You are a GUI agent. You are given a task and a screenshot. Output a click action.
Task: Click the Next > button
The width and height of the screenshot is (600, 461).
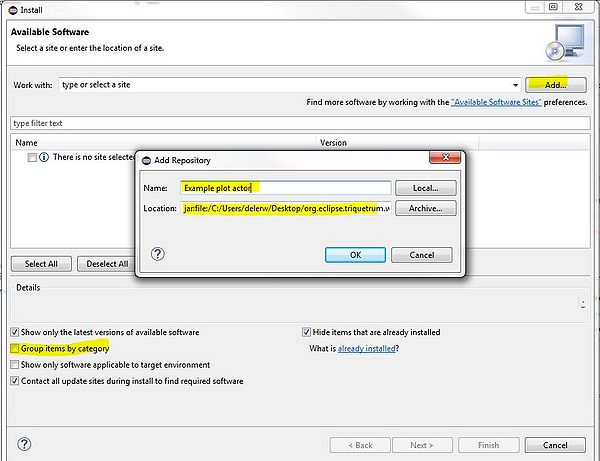click(x=422, y=445)
